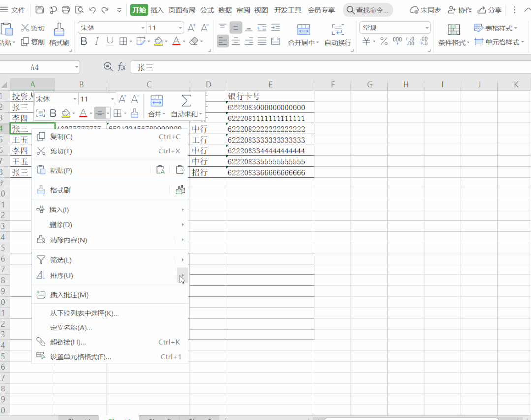Open Conditional Formatting (条件格式) menu

point(454,35)
